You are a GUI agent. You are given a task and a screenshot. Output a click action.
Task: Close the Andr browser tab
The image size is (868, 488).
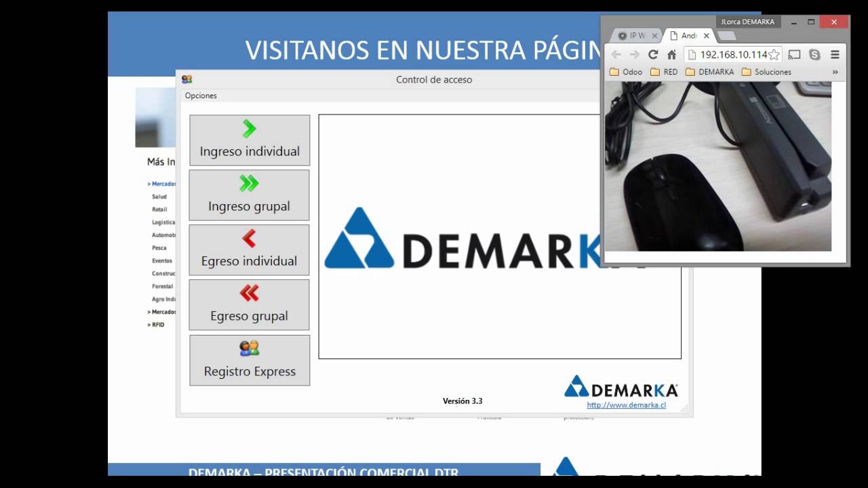(x=707, y=36)
